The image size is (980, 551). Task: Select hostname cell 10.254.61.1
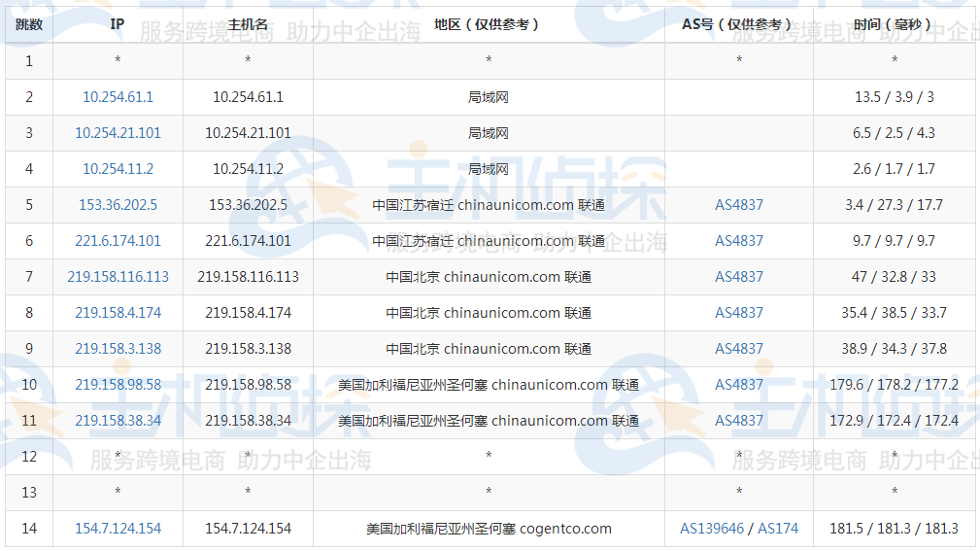248,97
